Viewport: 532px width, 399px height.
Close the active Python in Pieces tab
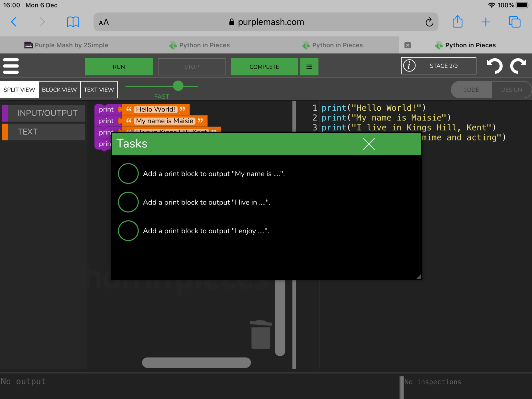pos(408,45)
